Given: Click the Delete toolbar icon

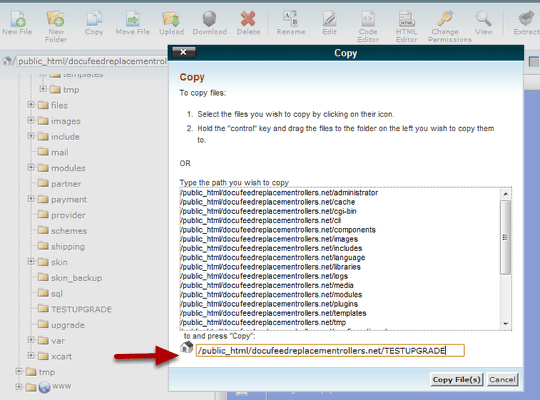Looking at the screenshot, I should [x=248, y=19].
